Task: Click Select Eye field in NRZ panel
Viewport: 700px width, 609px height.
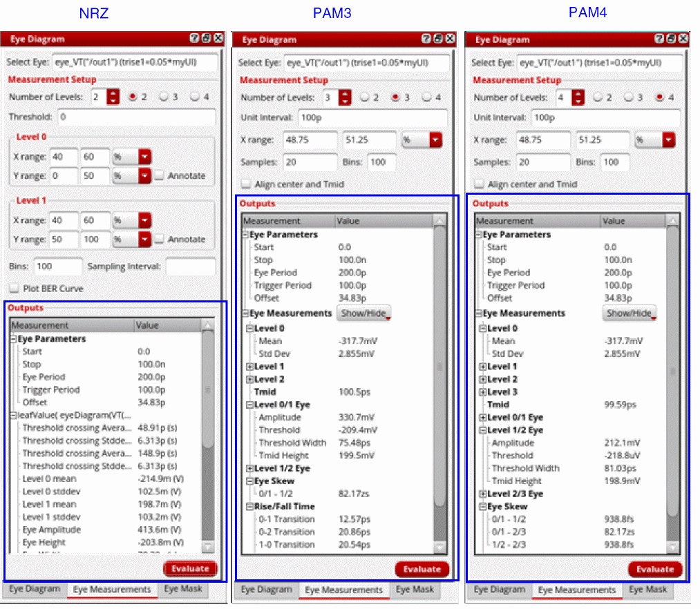Action: click(135, 62)
